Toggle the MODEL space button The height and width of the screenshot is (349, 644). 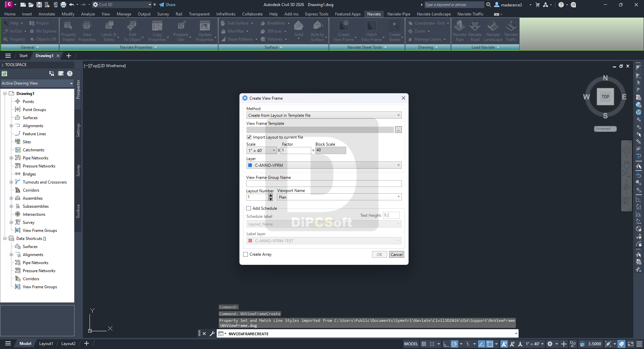[411, 344]
